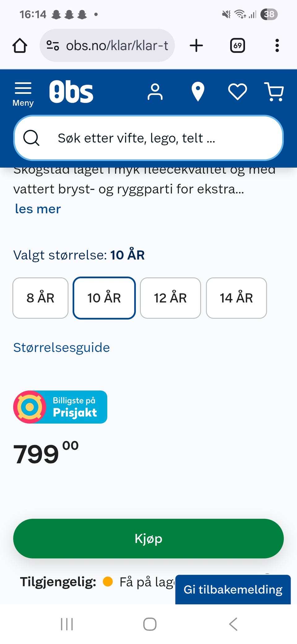This screenshot has width=297, height=644.
Task: Select size 8 ÅR
Action: coord(41,298)
